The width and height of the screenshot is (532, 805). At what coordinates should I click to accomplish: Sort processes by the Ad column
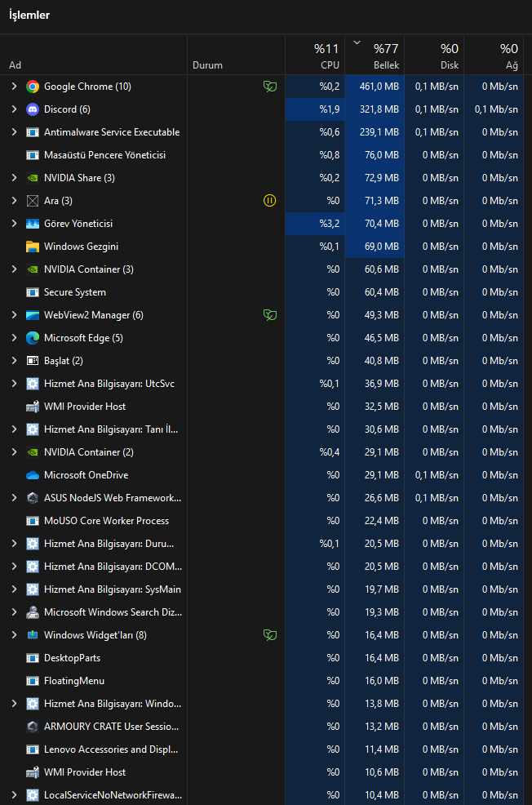pos(93,55)
